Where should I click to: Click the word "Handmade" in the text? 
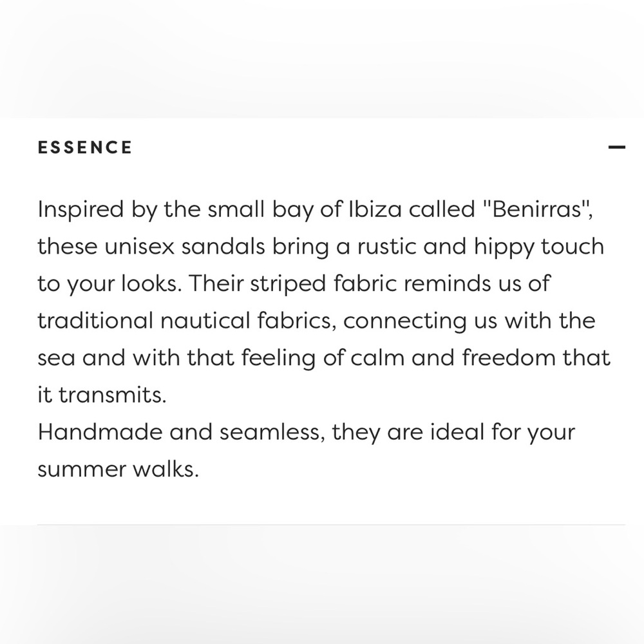click(100, 432)
